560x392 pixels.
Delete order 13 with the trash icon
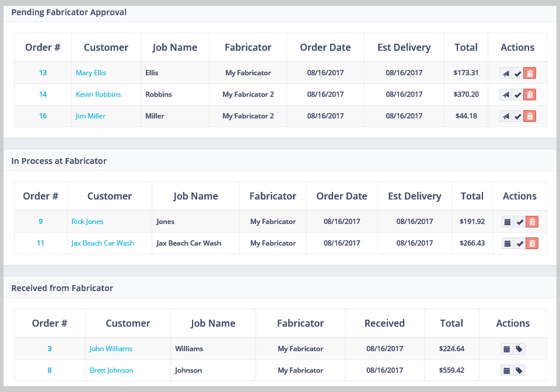(x=530, y=73)
